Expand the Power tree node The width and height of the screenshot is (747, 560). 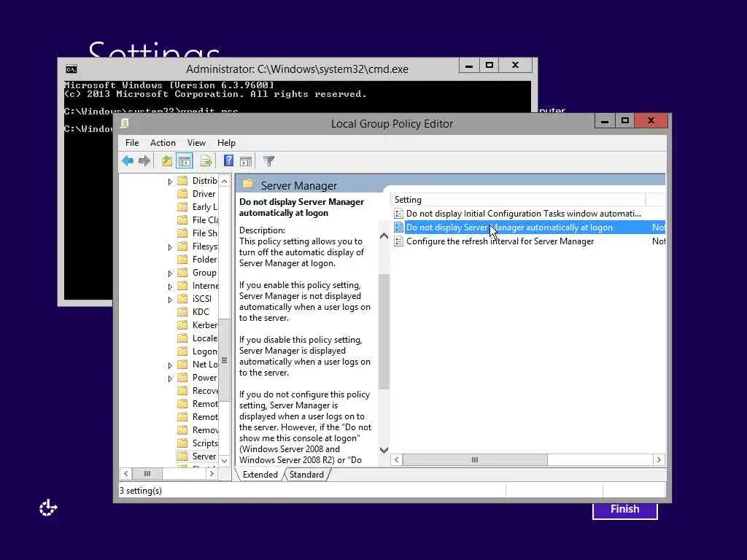tap(170, 378)
